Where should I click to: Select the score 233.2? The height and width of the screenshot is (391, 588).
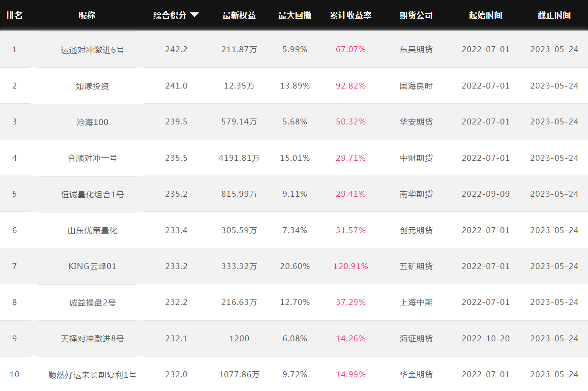point(176,266)
